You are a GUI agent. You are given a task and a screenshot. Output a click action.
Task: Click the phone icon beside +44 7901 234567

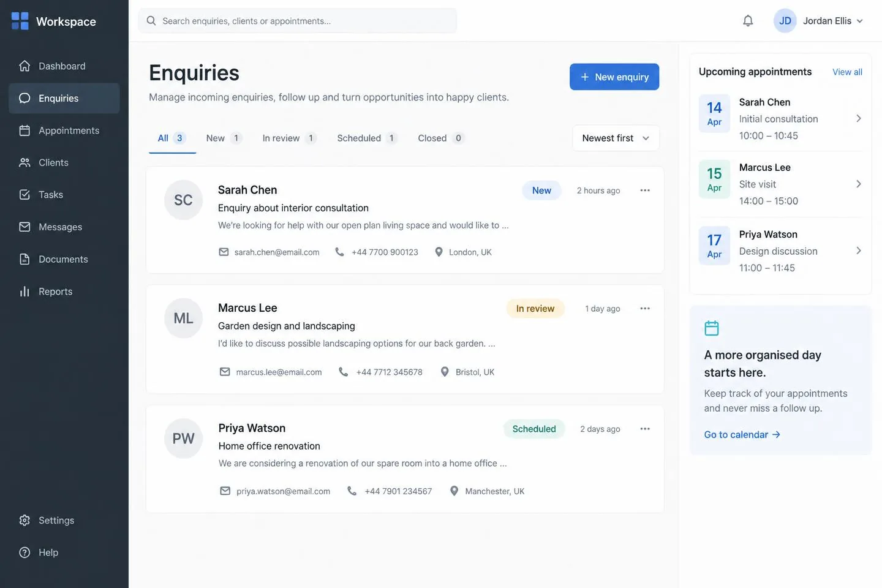[x=352, y=491]
